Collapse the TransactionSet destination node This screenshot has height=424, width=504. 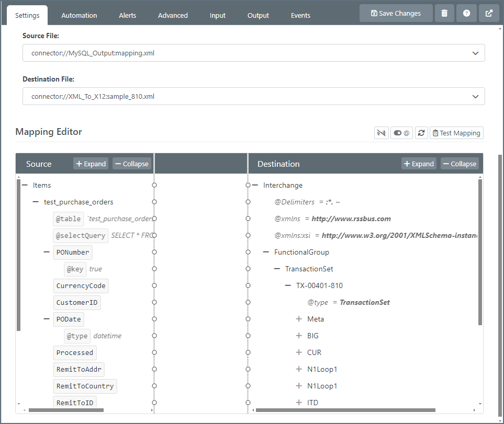[x=277, y=269]
